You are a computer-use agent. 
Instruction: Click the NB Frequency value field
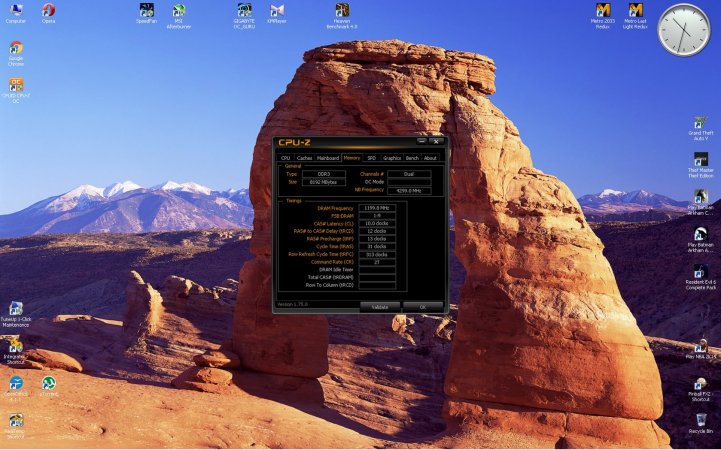coord(409,190)
